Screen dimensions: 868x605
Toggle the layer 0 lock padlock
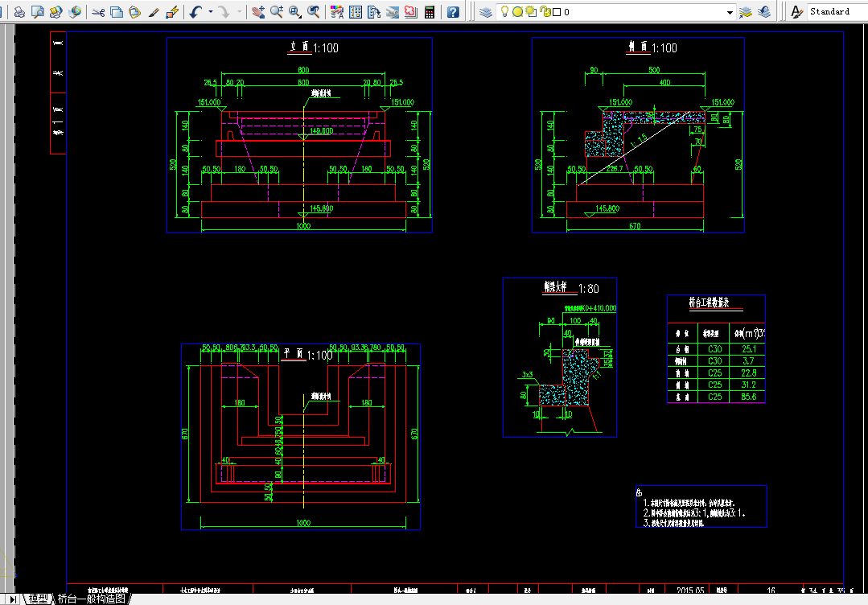point(545,11)
